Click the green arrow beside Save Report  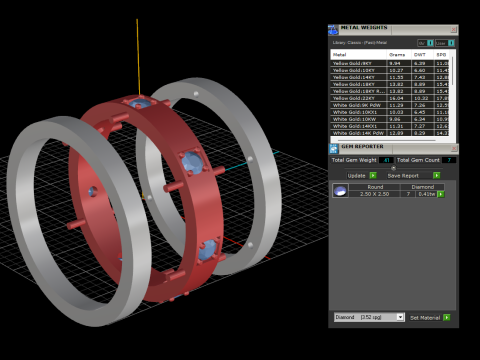pyautogui.click(x=436, y=175)
